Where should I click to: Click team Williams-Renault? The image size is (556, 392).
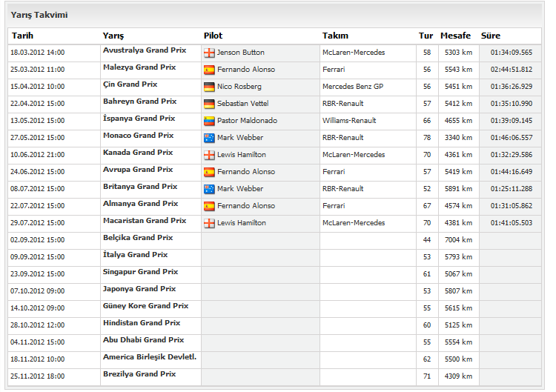(x=349, y=121)
